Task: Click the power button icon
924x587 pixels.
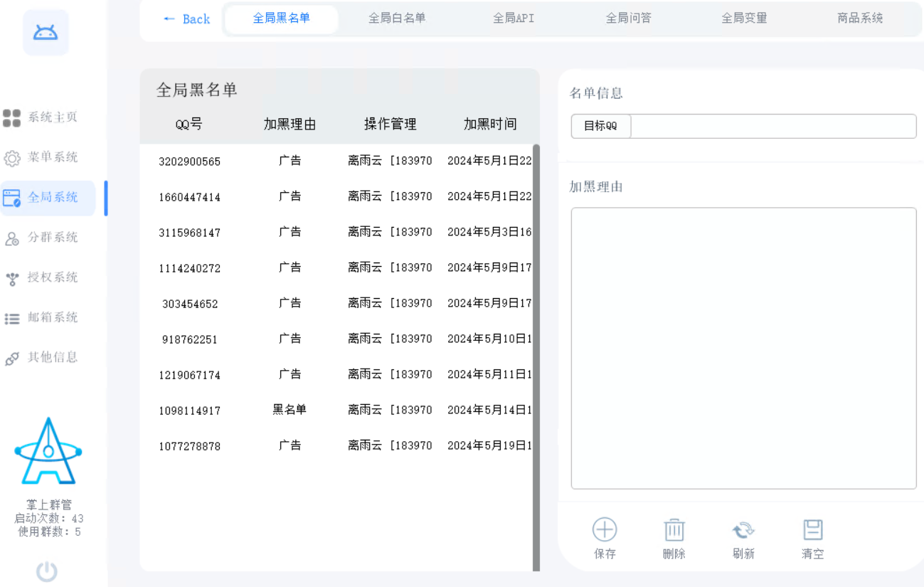Action: (x=47, y=571)
